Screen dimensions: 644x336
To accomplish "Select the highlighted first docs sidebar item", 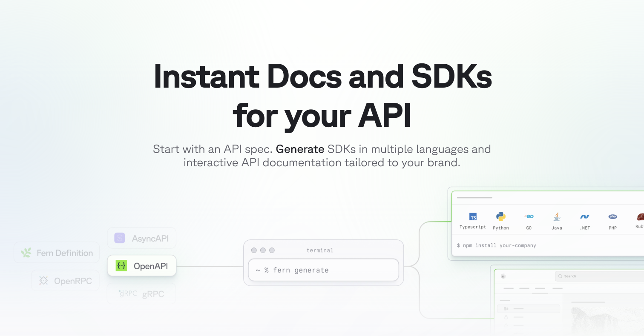I will pos(528,309).
